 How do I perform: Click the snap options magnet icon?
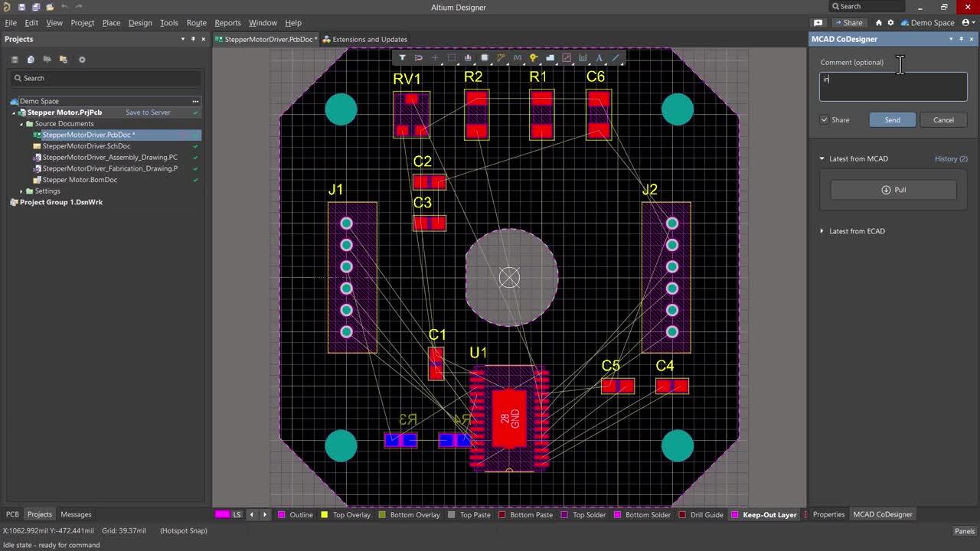pyautogui.click(x=419, y=57)
